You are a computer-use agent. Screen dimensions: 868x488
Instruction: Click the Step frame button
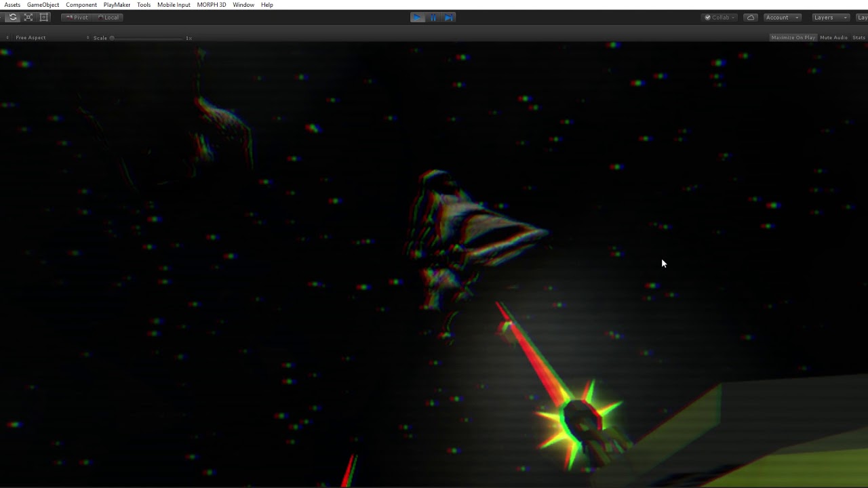pyautogui.click(x=448, y=18)
